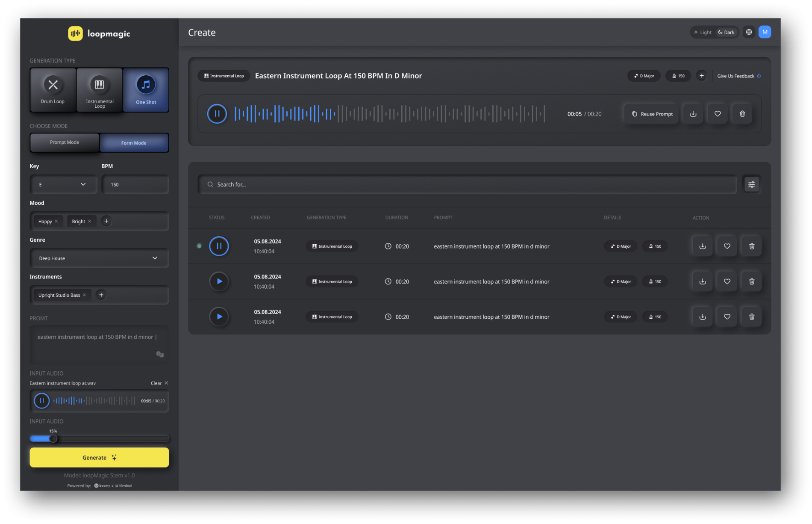Viewport: 812px width, 524px height.
Task: Download the currently playing loop
Action: (x=693, y=114)
